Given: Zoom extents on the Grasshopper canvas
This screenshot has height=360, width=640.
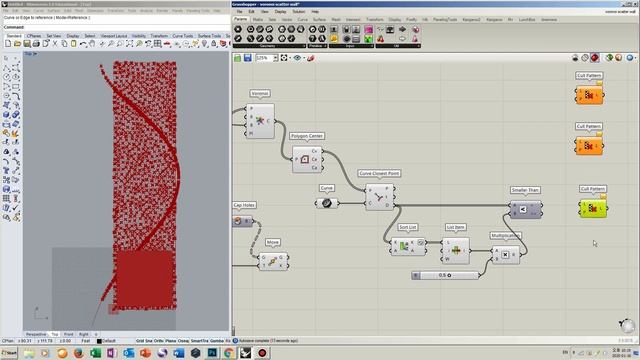Looking at the screenshot, I should pyautogui.click(x=284, y=58).
